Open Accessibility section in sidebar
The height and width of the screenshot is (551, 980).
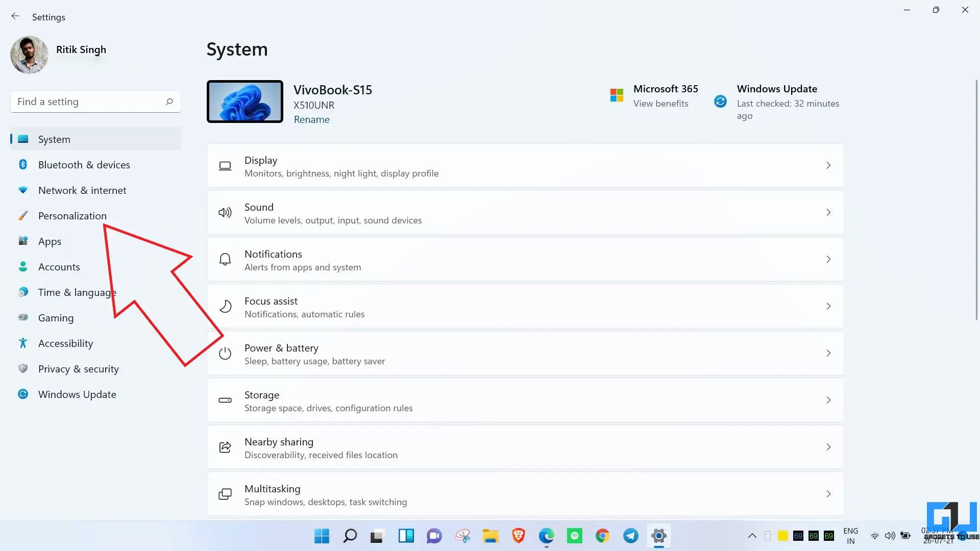(95, 343)
